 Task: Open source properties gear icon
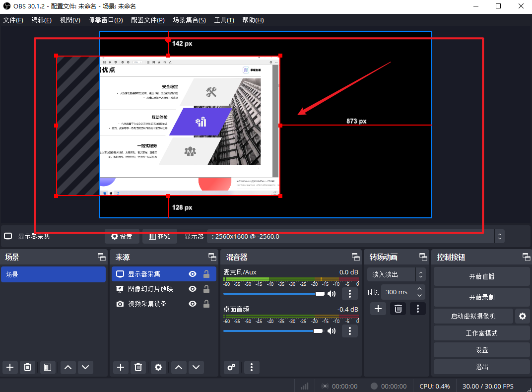[x=158, y=367]
